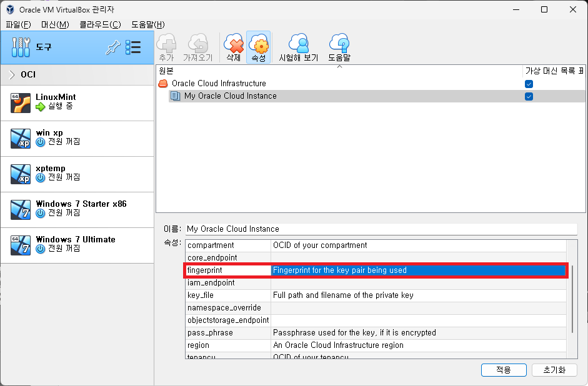
Task: Select the xptemp VM icon
Action: coord(20,174)
